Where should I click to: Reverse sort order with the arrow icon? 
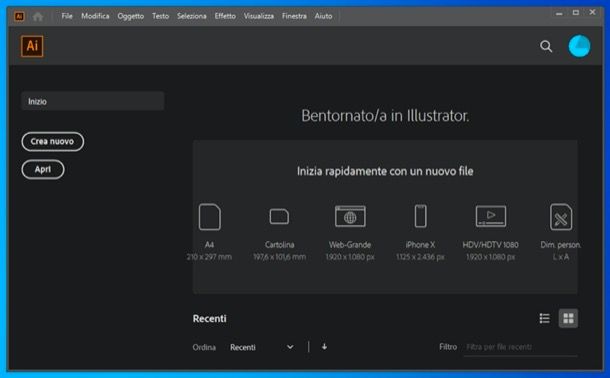(324, 346)
